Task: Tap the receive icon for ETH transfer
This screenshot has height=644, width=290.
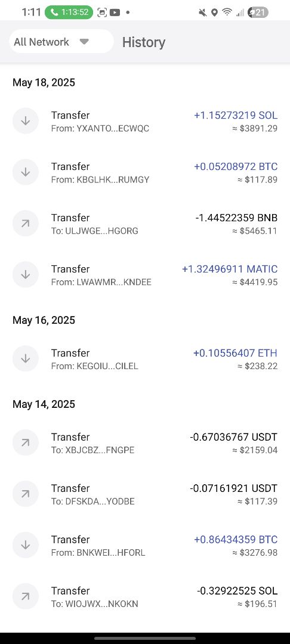Action: (x=26, y=358)
